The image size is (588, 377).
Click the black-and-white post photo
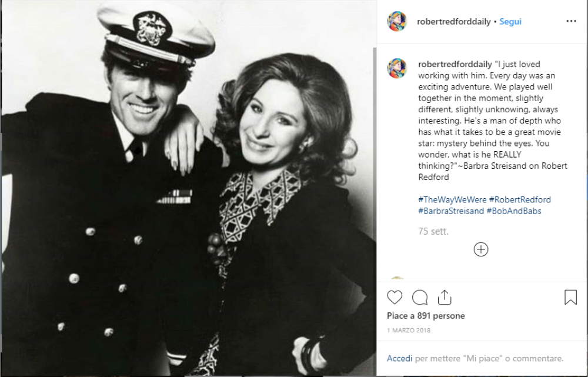coord(188,188)
